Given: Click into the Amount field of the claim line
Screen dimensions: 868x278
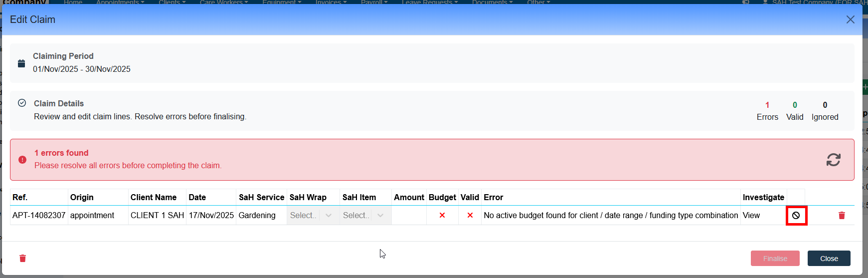Looking at the screenshot, I should click(409, 216).
